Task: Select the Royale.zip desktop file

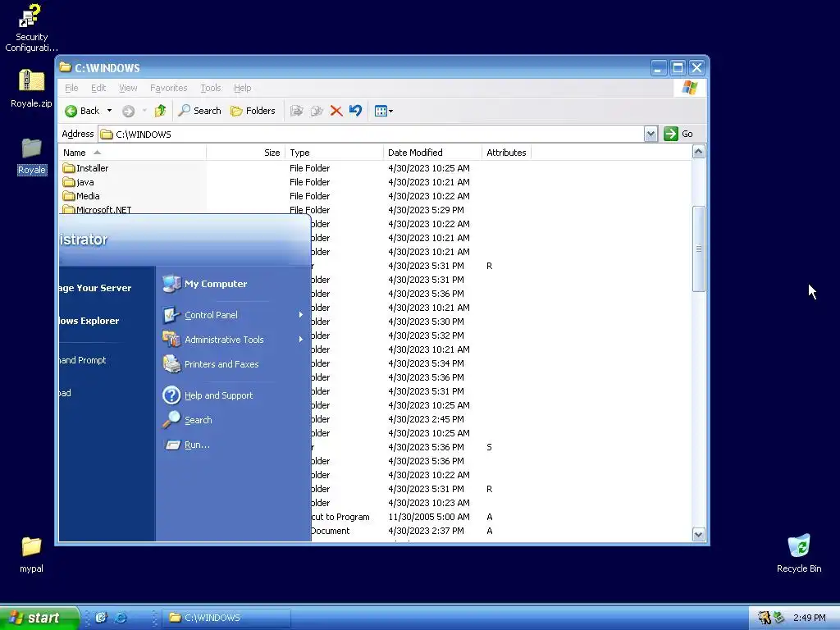Action: 31,89
